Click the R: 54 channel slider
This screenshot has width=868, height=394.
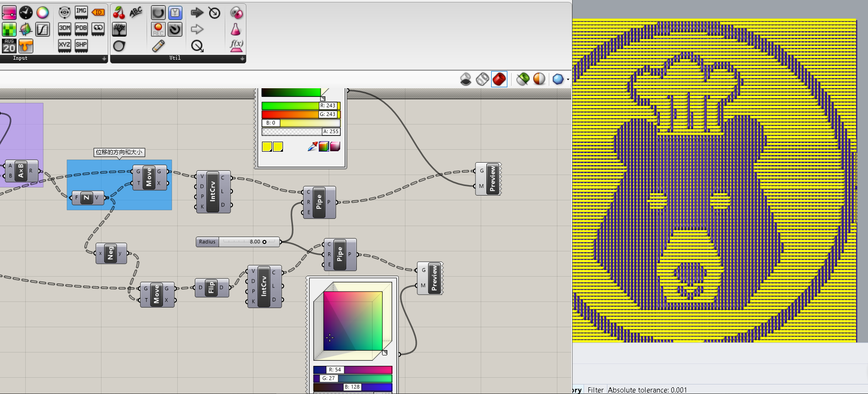(x=353, y=370)
